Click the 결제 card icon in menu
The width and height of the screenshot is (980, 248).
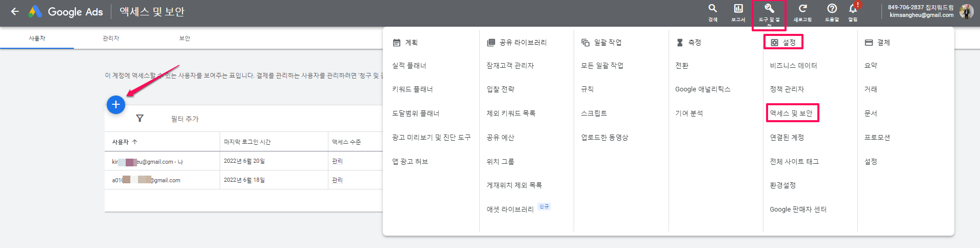tap(869, 43)
